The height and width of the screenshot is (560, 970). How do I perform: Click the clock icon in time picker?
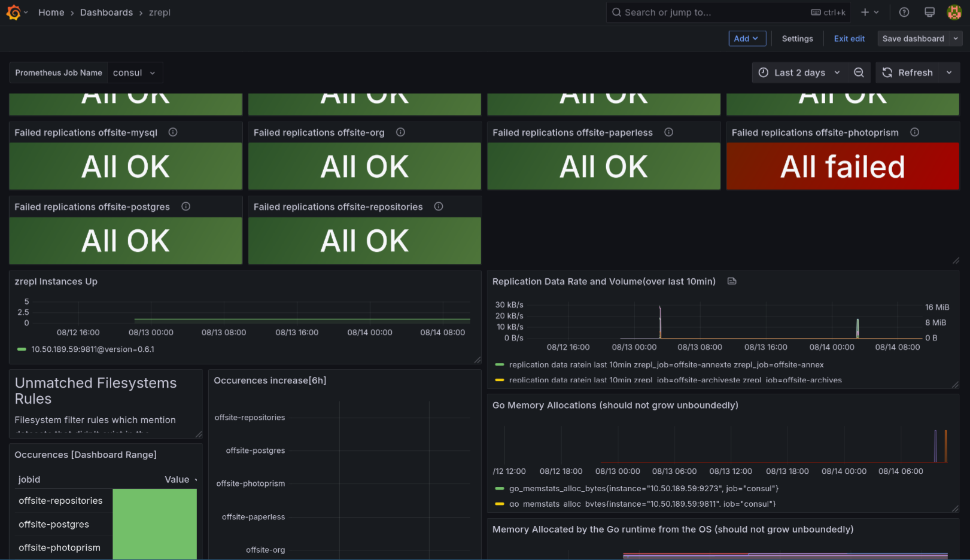(764, 72)
